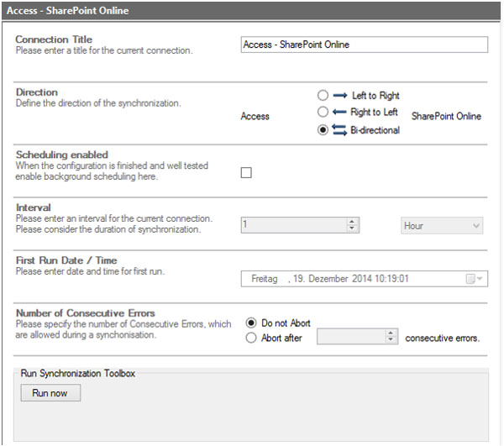Select the Do not Abort option

point(251,322)
